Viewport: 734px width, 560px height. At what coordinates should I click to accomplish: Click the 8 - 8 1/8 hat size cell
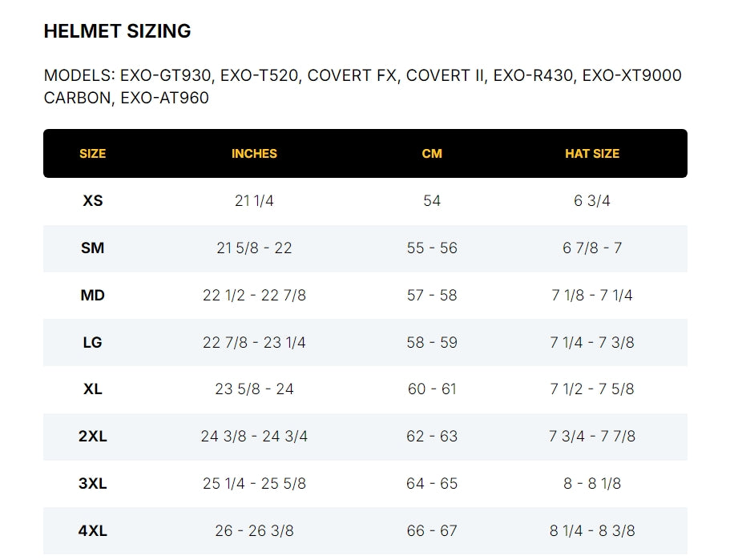[592, 484]
